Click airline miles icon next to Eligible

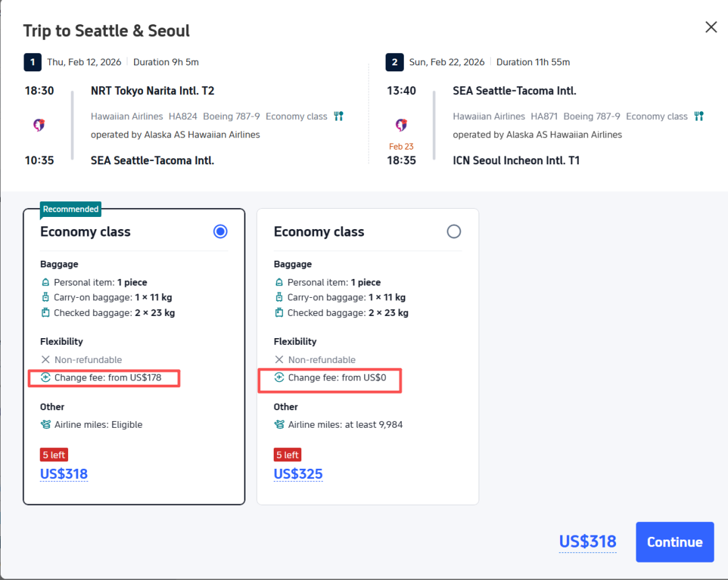point(46,425)
